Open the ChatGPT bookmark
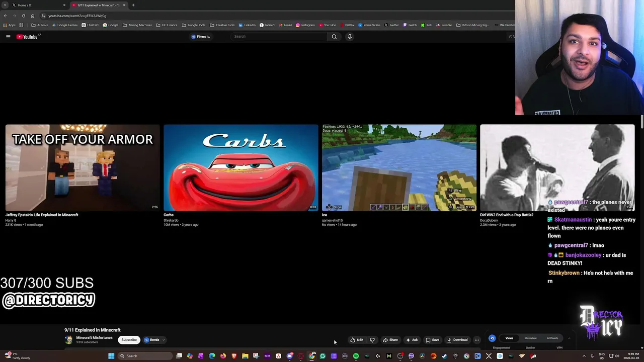Screen dimensions: 644x362 point(90,25)
